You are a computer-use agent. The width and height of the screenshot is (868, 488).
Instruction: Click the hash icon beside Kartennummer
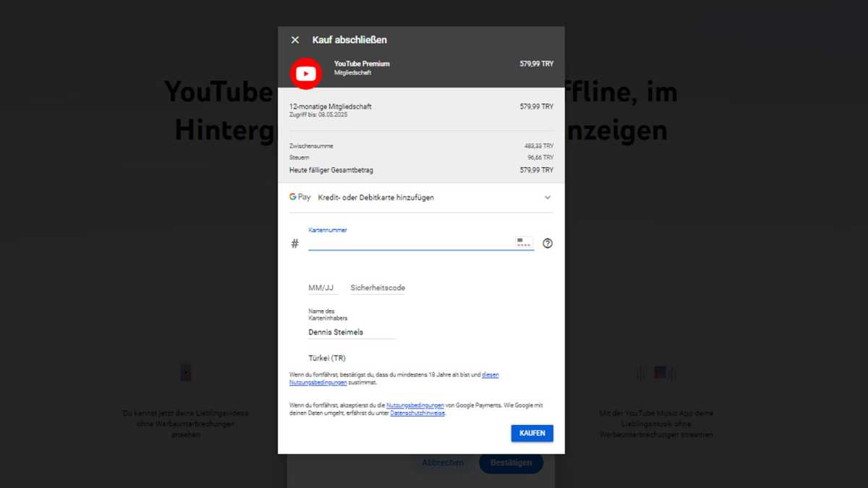[x=295, y=244]
